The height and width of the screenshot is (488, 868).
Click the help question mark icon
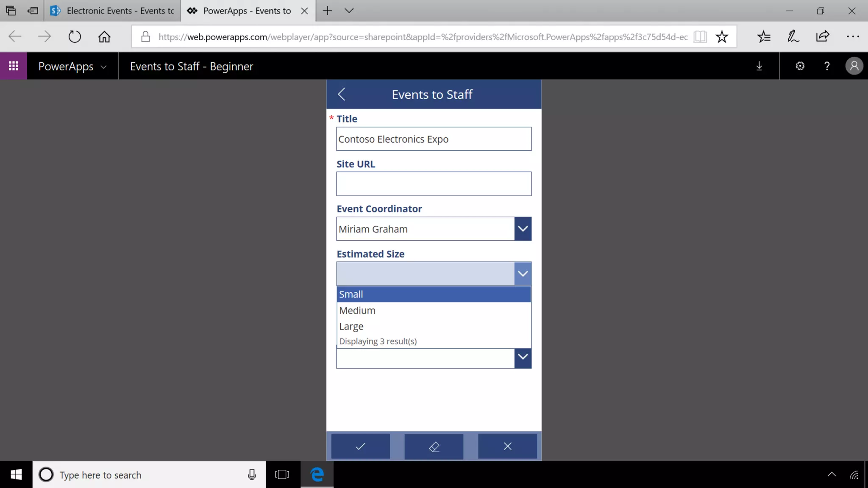pos(826,66)
